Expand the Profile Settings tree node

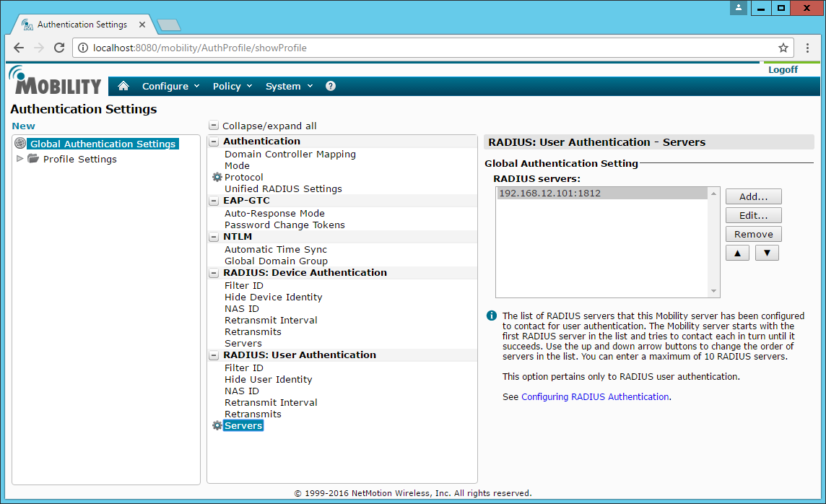(x=19, y=159)
